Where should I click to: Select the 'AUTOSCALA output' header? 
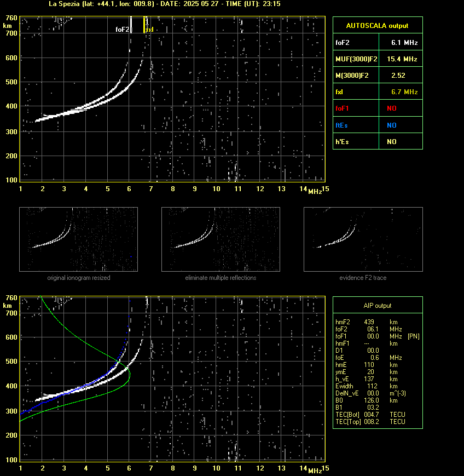tap(377, 26)
